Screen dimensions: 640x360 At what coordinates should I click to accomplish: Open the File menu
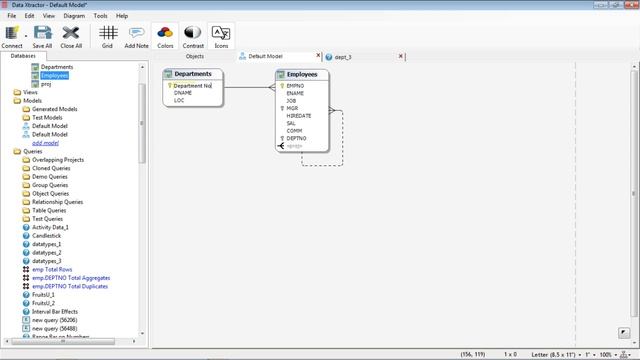(12, 16)
